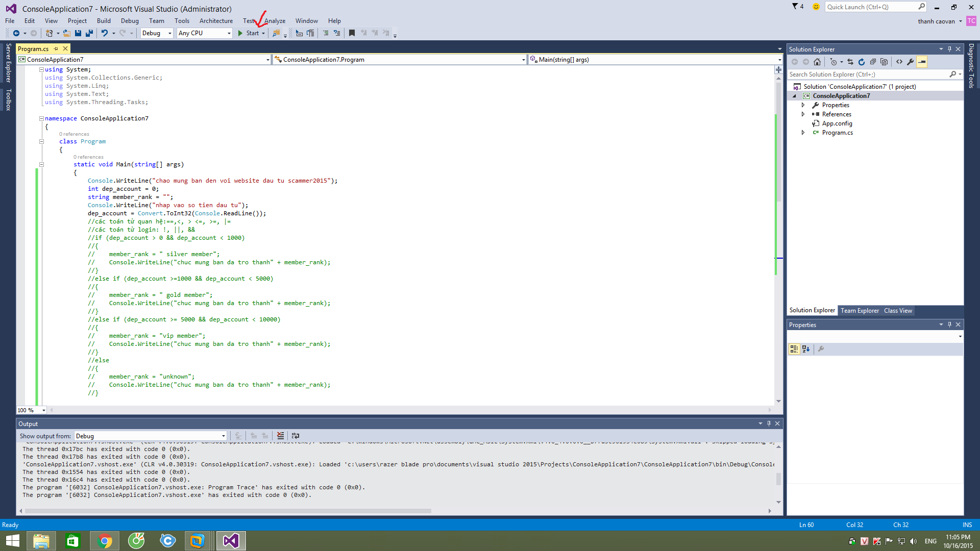
Task: Toggle Categorized view in Properties panel
Action: pyautogui.click(x=794, y=349)
